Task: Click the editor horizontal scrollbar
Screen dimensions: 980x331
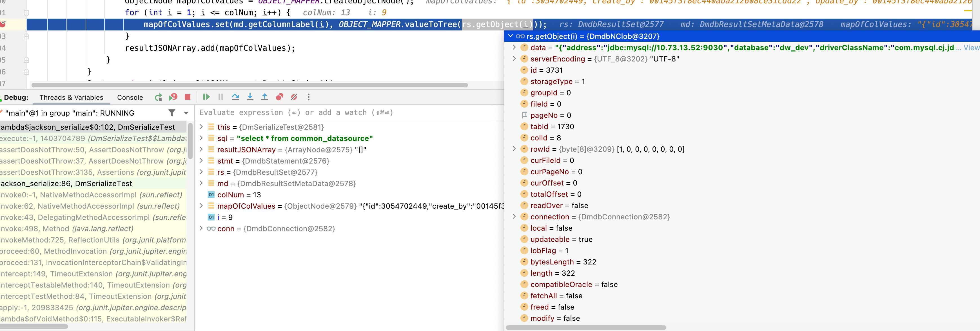Action: [250, 85]
